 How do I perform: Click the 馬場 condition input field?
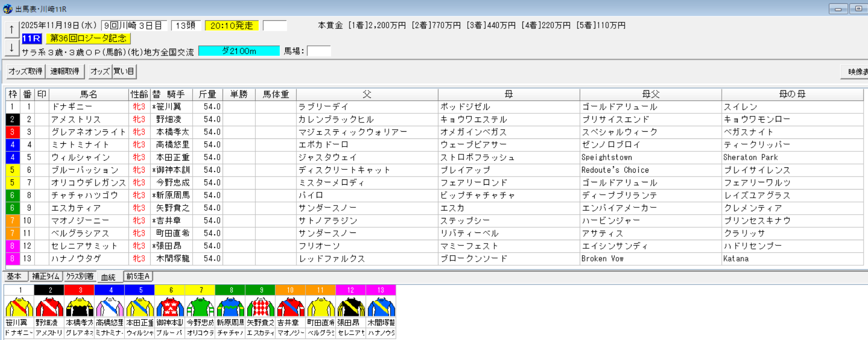[x=319, y=51]
